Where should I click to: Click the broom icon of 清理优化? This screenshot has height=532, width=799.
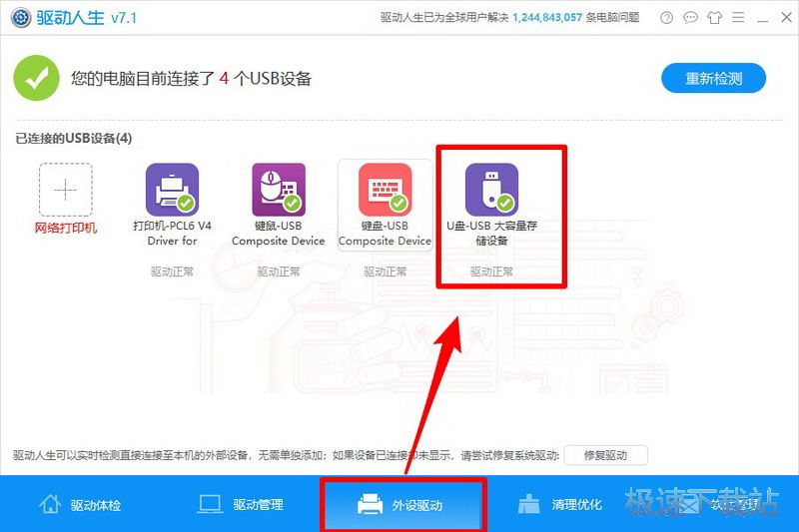pos(528,504)
